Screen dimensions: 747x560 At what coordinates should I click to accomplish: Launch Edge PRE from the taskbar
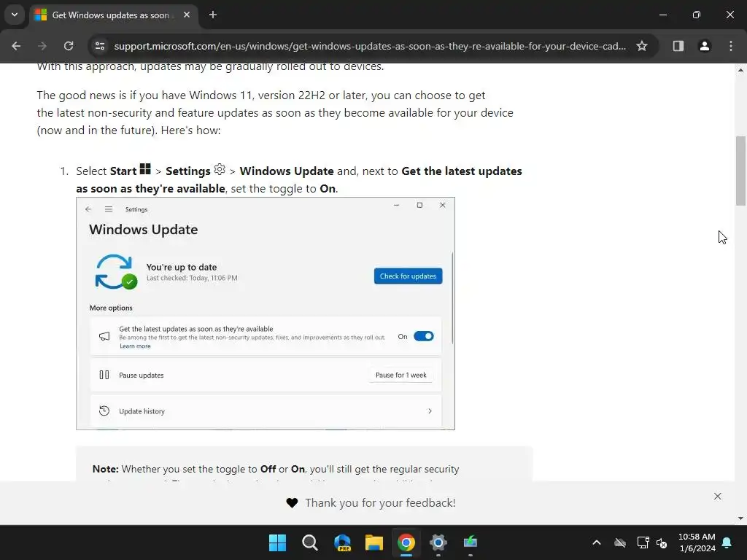pyautogui.click(x=342, y=542)
